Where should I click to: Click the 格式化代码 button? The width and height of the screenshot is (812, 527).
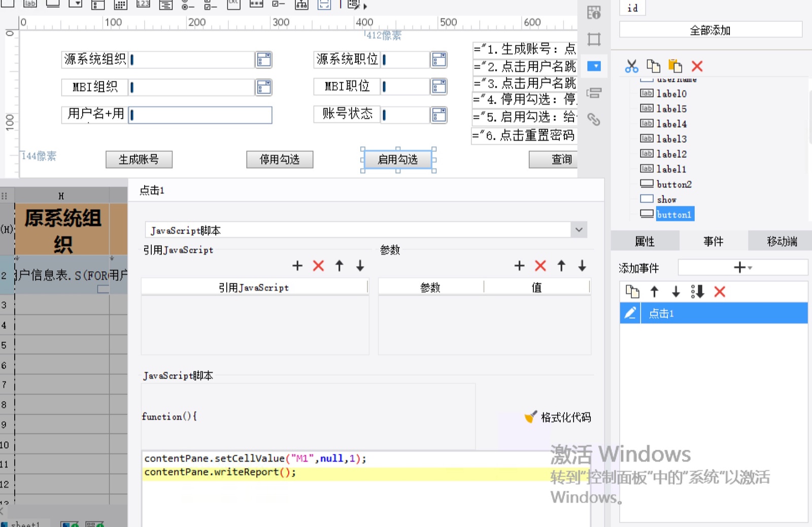558,417
